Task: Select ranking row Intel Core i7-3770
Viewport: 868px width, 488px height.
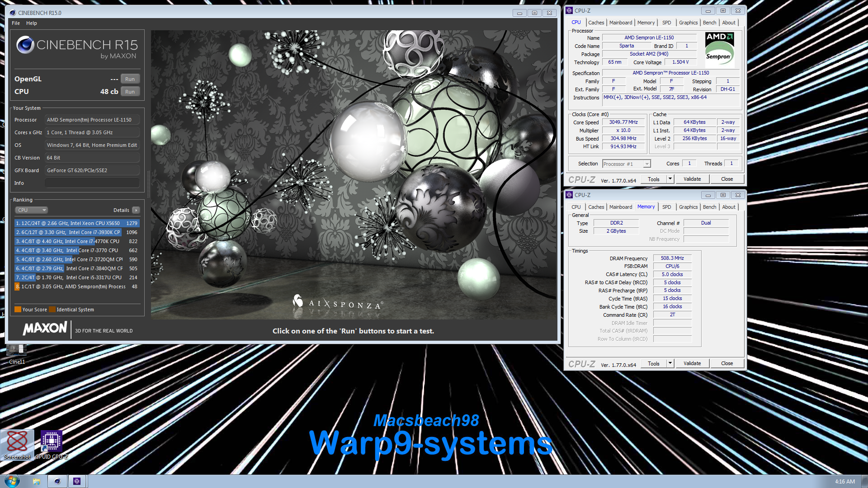Action: [x=77, y=250]
